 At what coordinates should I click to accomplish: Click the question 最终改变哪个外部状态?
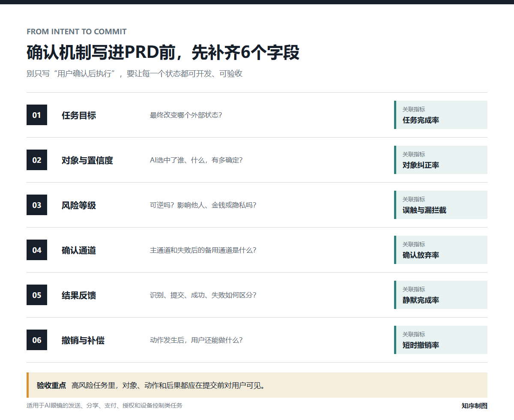(186, 115)
